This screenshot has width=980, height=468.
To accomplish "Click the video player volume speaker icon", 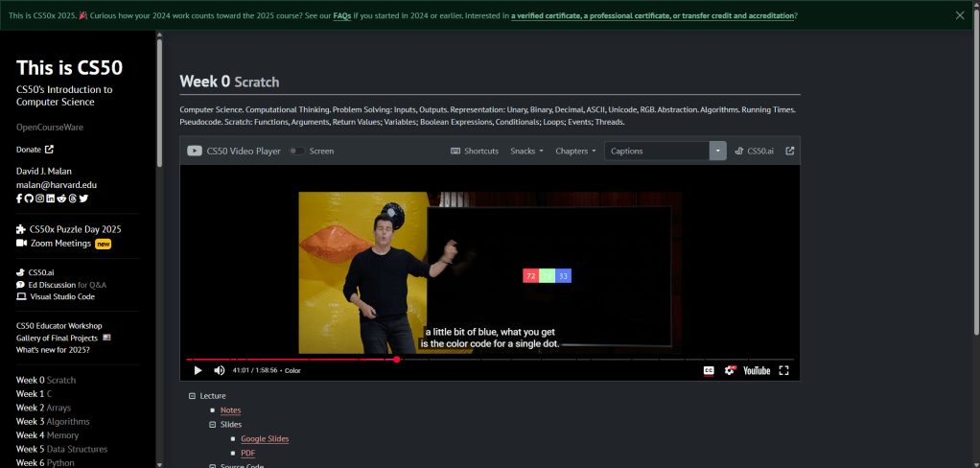I will click(220, 370).
